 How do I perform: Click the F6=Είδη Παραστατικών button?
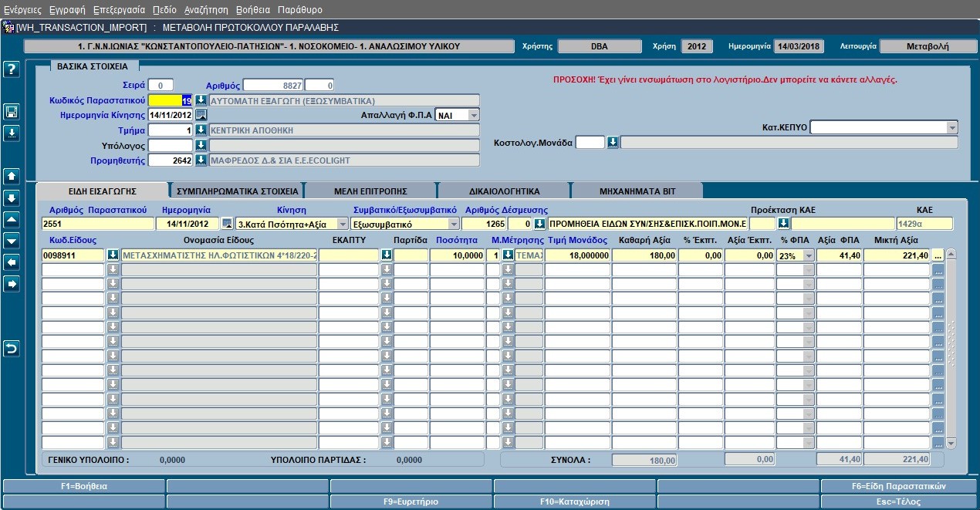[898, 486]
